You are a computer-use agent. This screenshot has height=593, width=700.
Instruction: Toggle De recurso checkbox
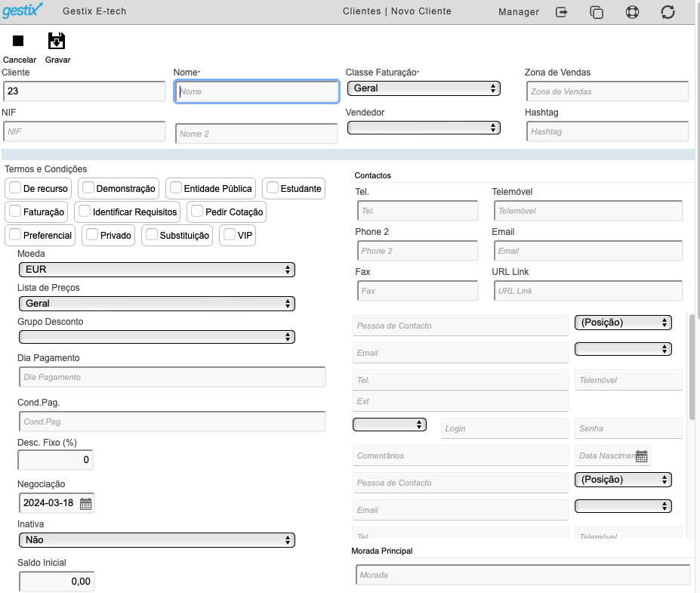[x=15, y=187]
